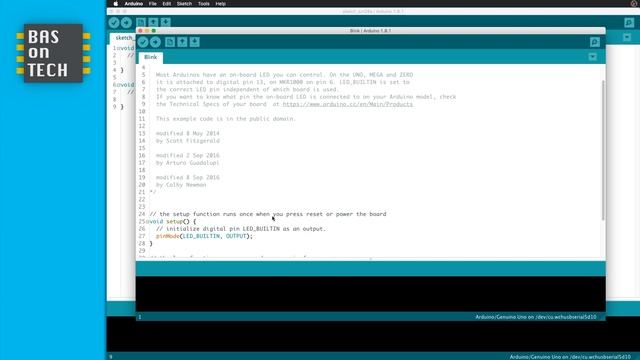Open the File menu
640x360 pixels.
[153, 4]
